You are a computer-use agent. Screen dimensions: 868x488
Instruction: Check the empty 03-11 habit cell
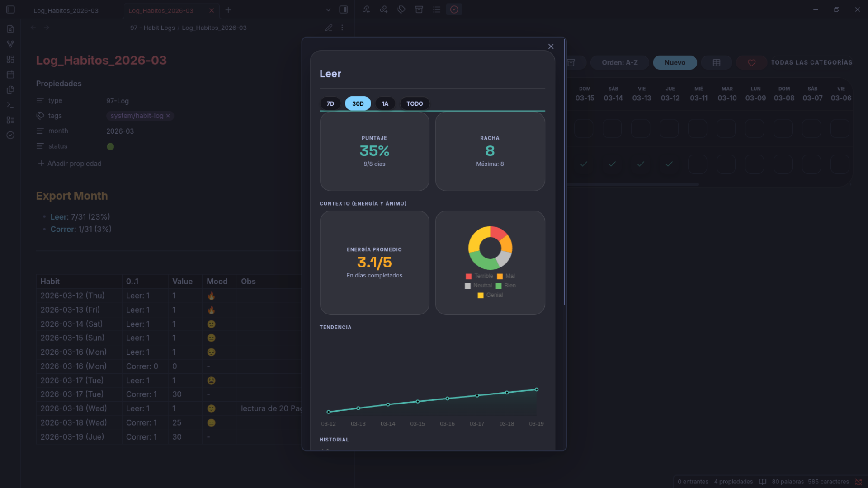point(698,164)
